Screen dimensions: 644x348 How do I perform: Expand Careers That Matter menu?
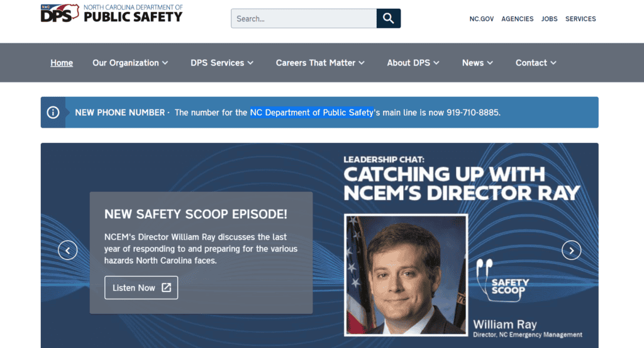[x=319, y=63]
